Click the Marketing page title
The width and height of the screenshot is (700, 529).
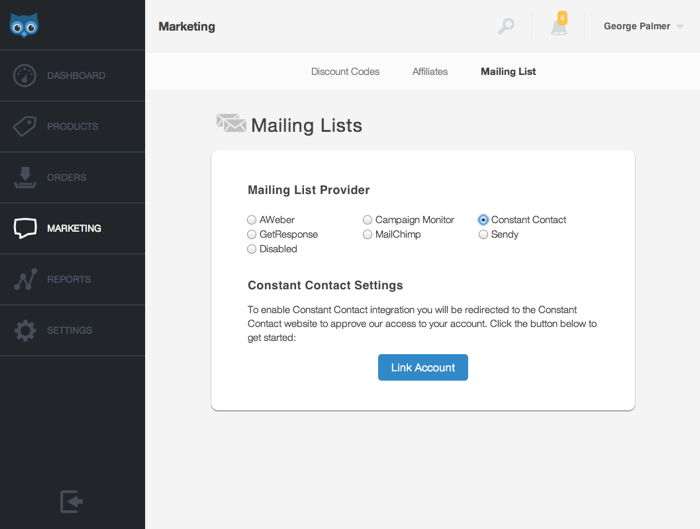tap(187, 26)
